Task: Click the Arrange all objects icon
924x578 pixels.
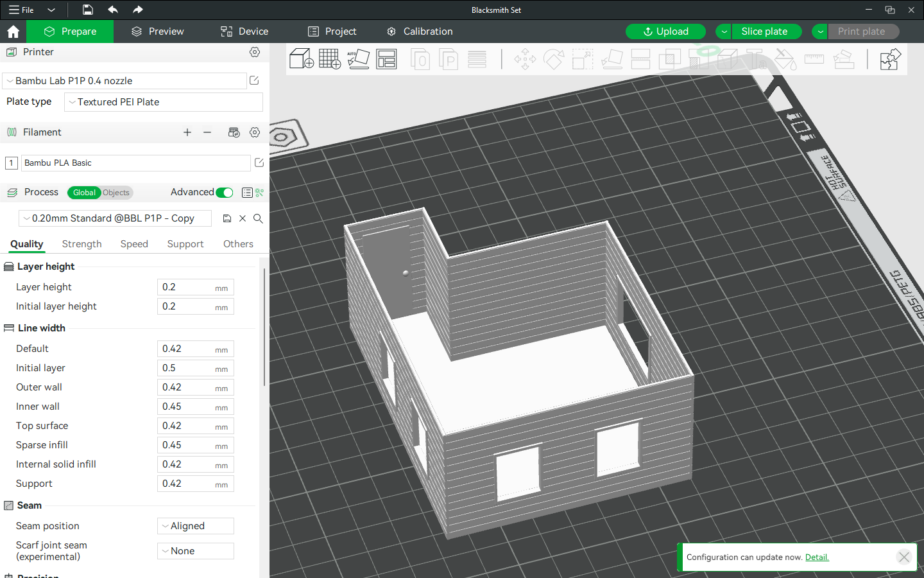Action: [386, 59]
